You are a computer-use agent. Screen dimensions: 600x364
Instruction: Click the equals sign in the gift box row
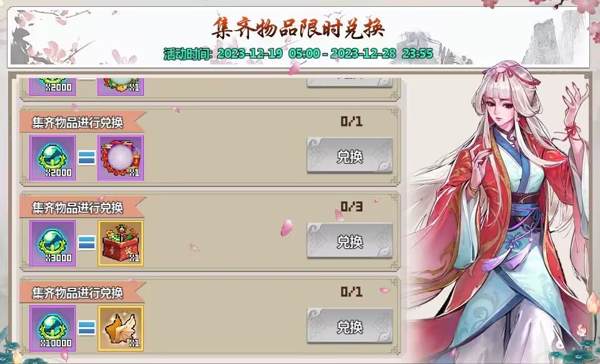coord(86,243)
